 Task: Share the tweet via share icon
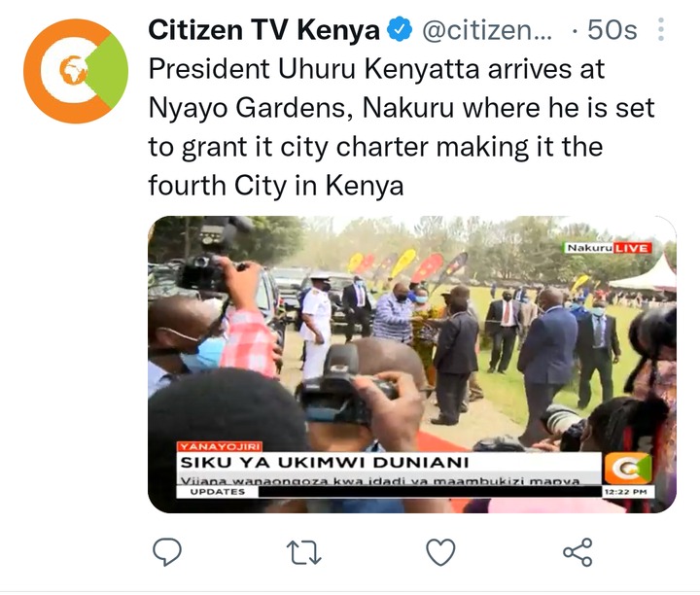(577, 552)
